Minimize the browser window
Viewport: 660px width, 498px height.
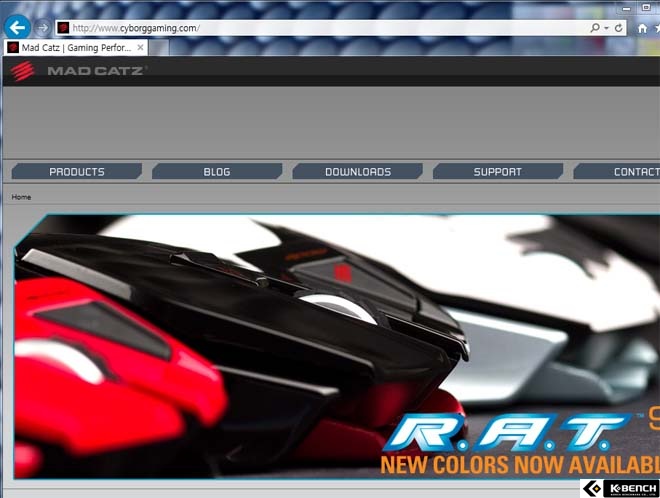[x=626, y=8]
